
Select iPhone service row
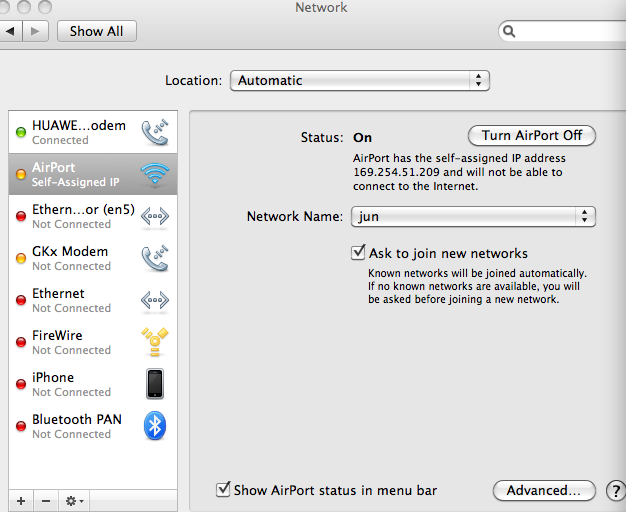pyautogui.click(x=93, y=384)
